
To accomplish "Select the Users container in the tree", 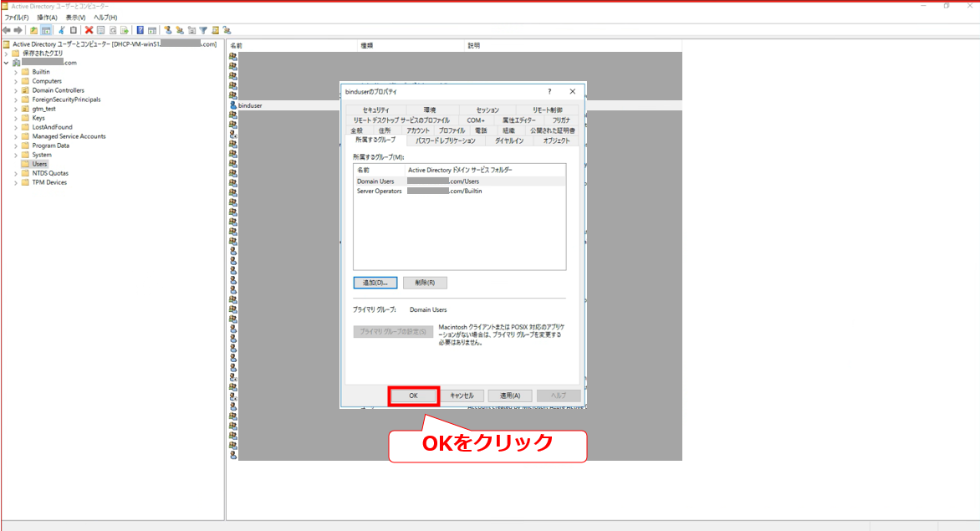I will click(39, 164).
